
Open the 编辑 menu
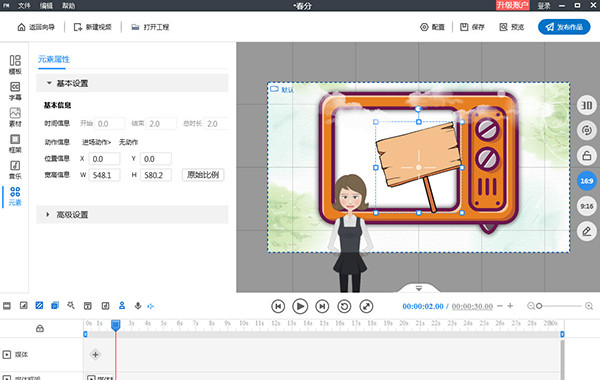tap(46, 5)
